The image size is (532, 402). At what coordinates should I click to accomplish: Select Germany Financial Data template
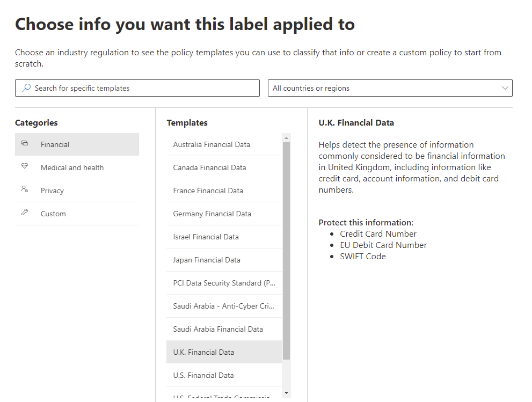click(x=212, y=214)
